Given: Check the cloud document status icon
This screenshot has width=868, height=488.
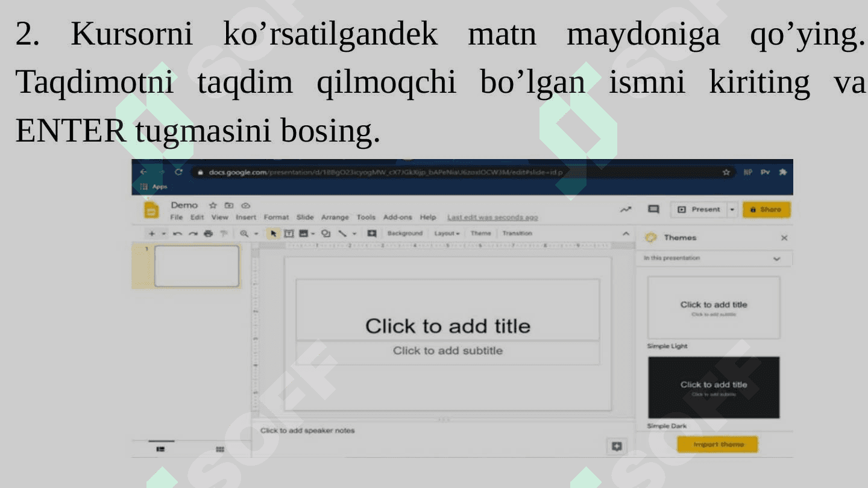Looking at the screenshot, I should 245,205.
